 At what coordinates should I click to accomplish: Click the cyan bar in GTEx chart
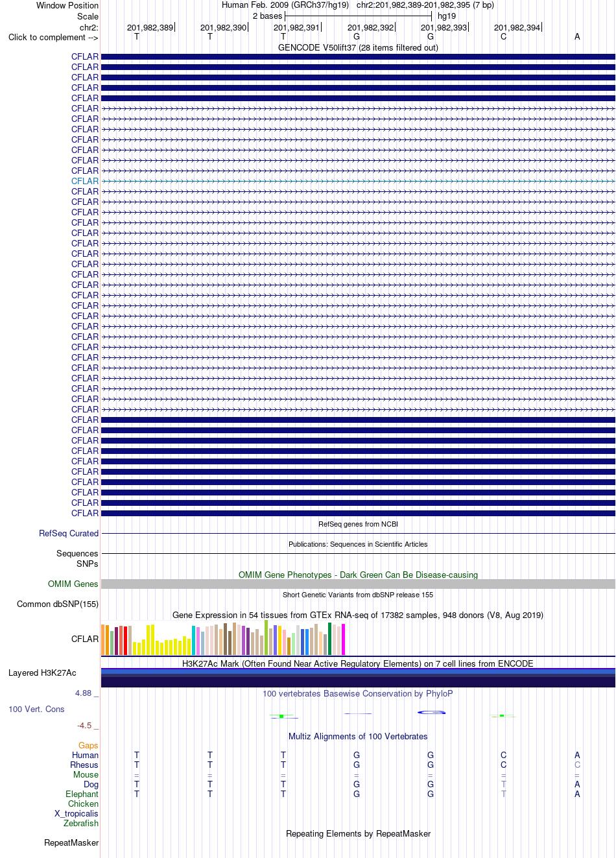193,640
